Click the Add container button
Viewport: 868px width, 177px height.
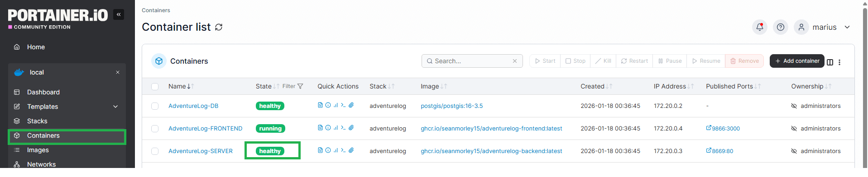[797, 61]
